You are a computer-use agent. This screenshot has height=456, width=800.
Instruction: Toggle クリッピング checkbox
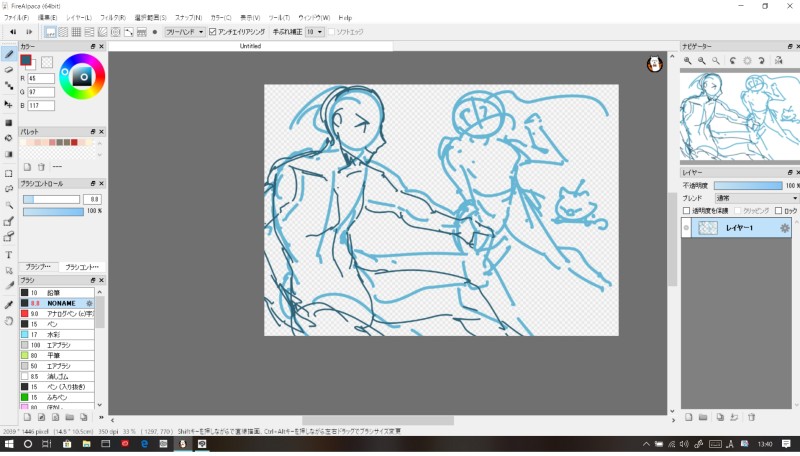pos(737,211)
